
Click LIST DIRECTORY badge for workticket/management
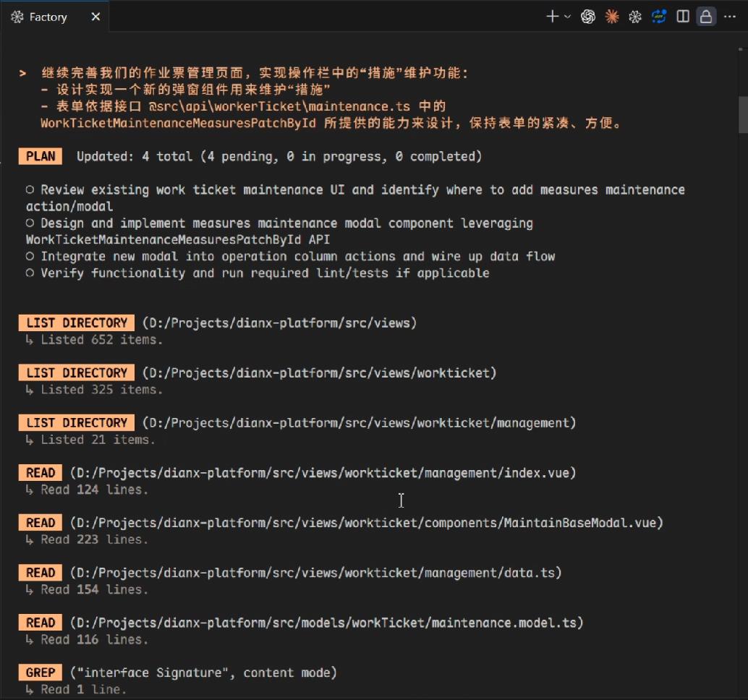[x=77, y=423]
